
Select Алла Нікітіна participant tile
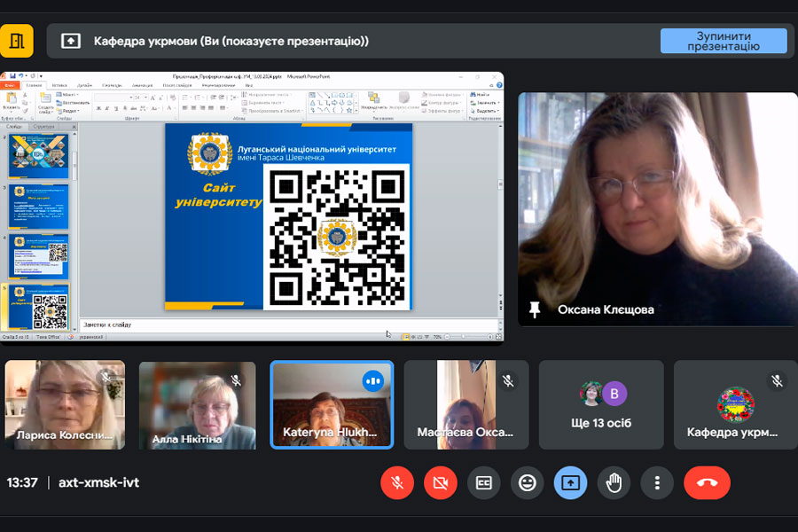198,404
